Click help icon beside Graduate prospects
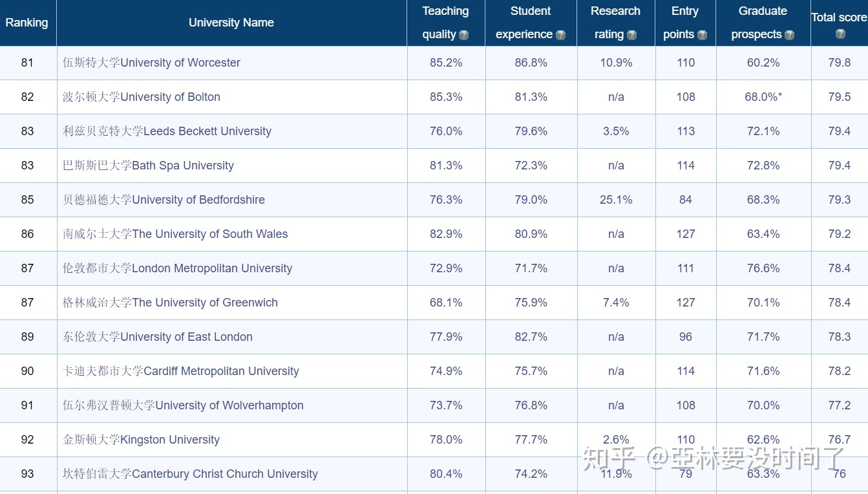The height and width of the screenshot is (494, 868). 789,35
